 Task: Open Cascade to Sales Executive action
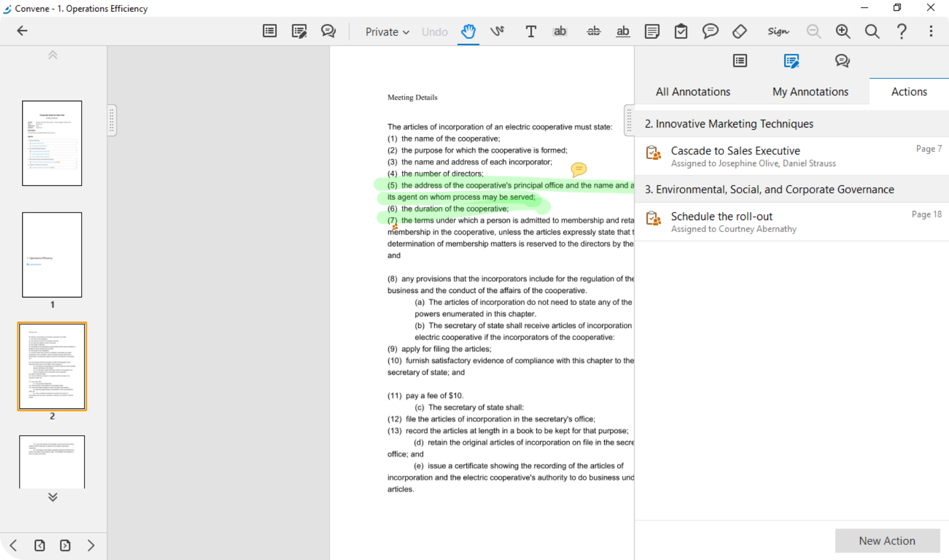point(735,151)
